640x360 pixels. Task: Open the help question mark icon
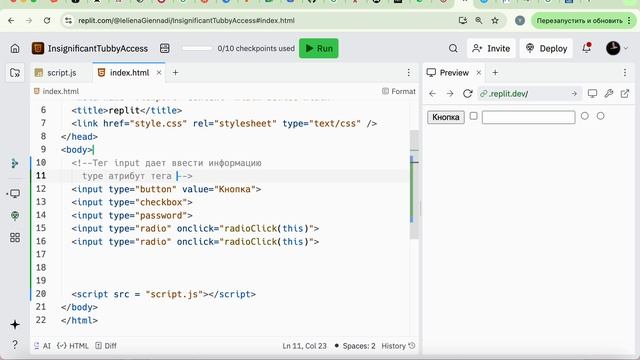(15, 345)
